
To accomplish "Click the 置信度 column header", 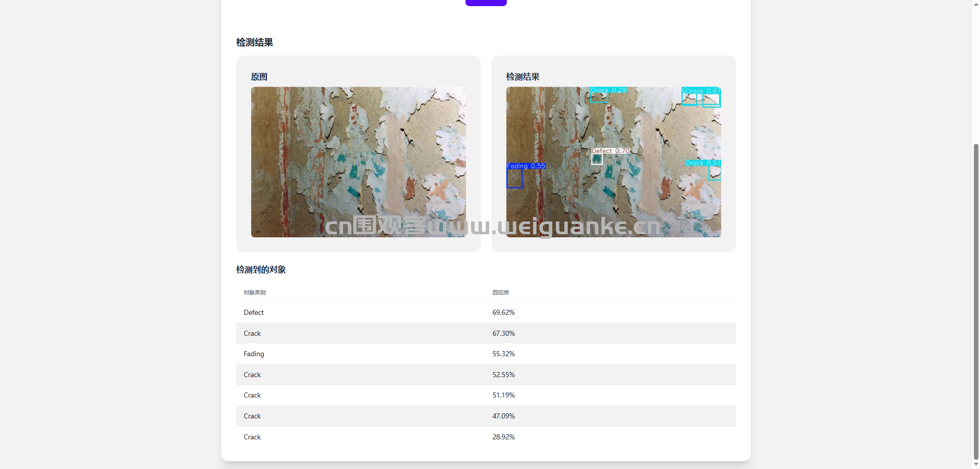I will (500, 292).
